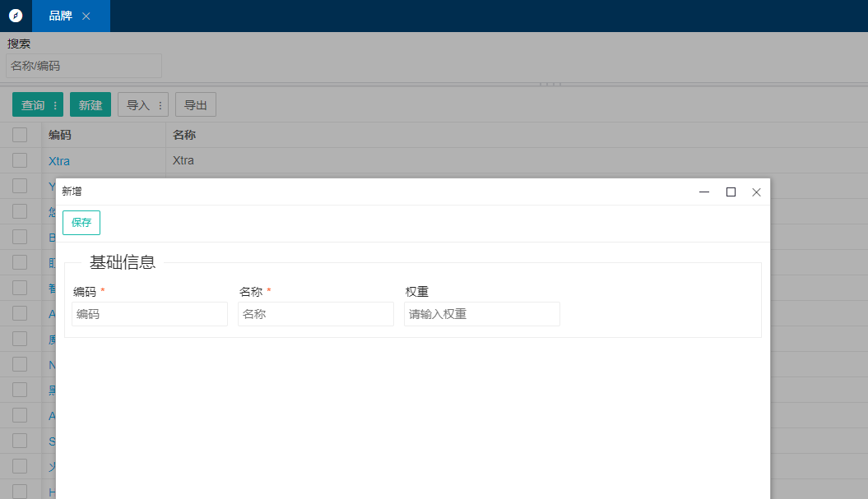Viewport: 868px width, 499px height.
Task: Toggle the select-all header checkbox
Action: click(20, 135)
